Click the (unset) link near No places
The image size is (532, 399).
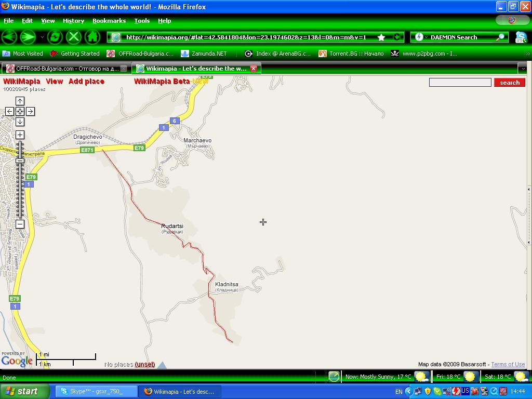(x=145, y=364)
